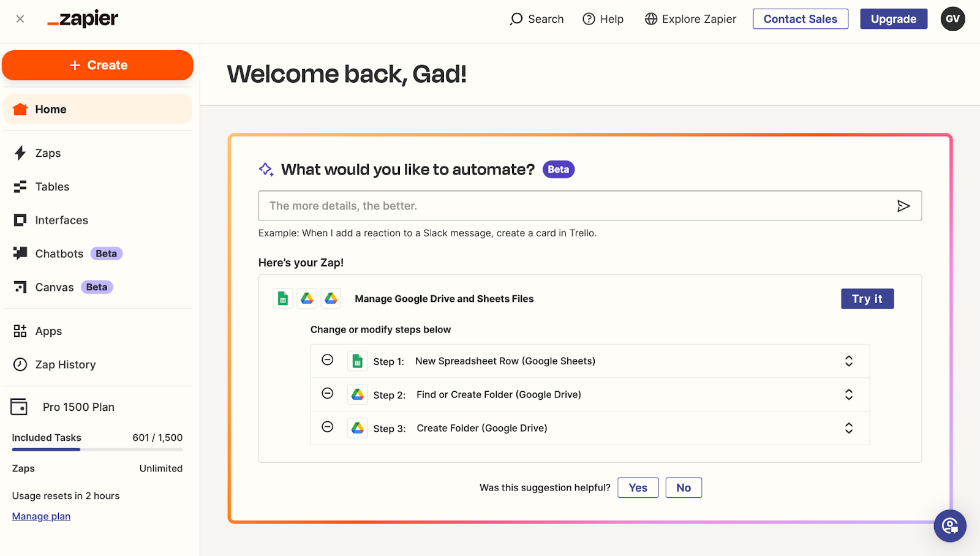Click the Beta badge beside Canvas
This screenshot has height=556, width=980.
click(97, 287)
